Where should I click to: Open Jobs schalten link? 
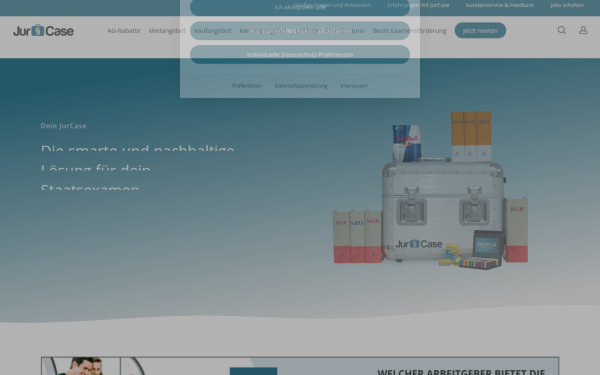pyautogui.click(x=567, y=5)
